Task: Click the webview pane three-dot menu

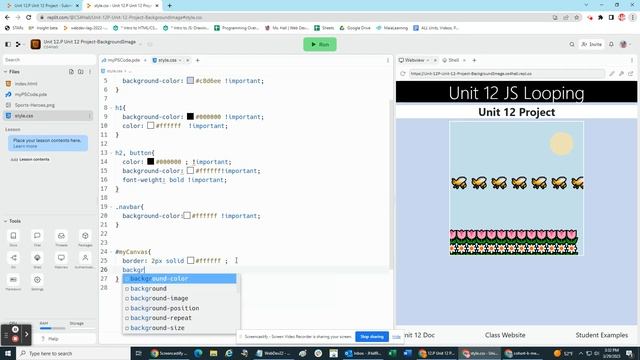Action: pyautogui.click(x=632, y=60)
